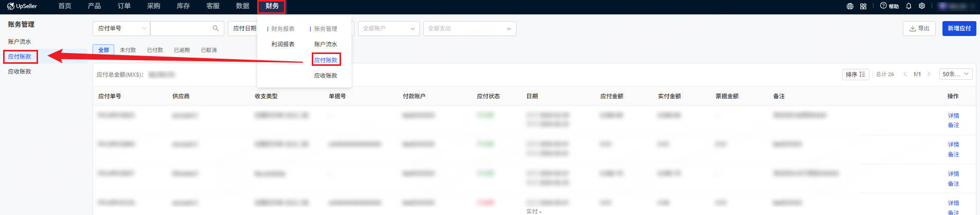Open the 客服 menu
The height and width of the screenshot is (215, 980).
tap(213, 6)
